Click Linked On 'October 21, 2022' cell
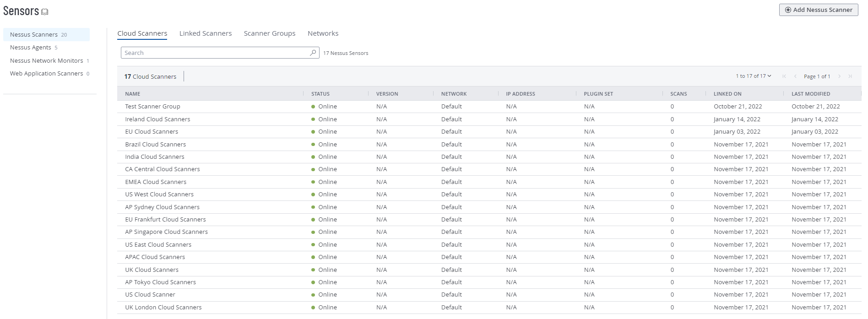The image size is (868, 319). click(738, 107)
